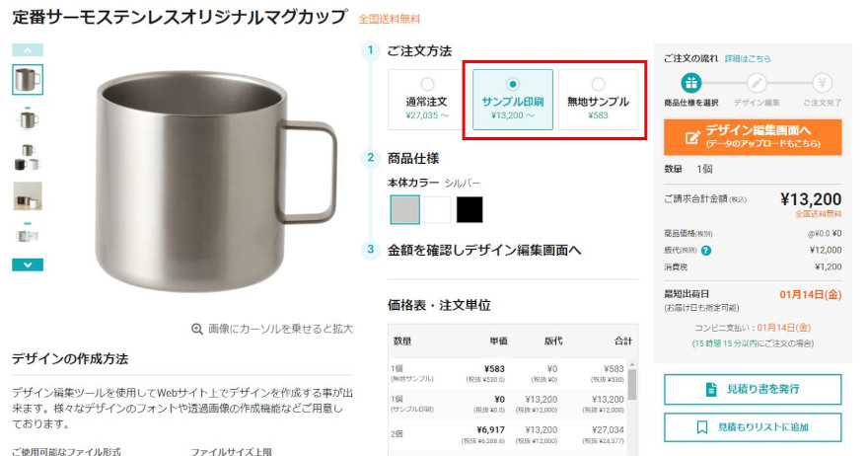Click the magnifier zoom icon under the mug image
This screenshot has height=456, width=868.
tap(196, 329)
